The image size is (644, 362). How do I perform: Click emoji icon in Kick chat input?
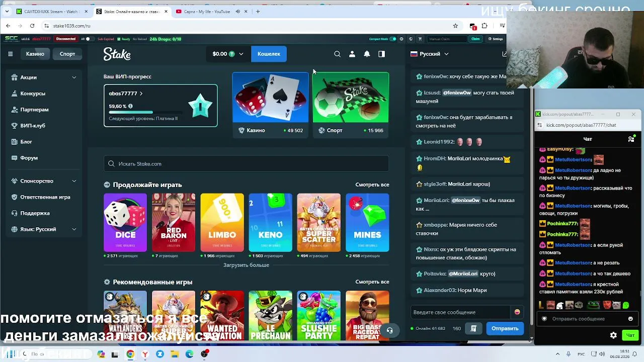coord(630,319)
